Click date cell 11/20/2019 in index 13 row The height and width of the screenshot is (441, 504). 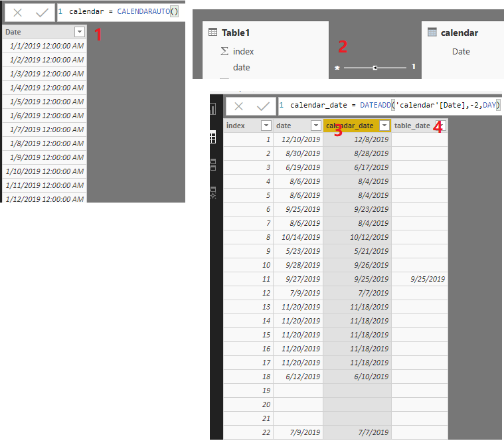coord(298,307)
